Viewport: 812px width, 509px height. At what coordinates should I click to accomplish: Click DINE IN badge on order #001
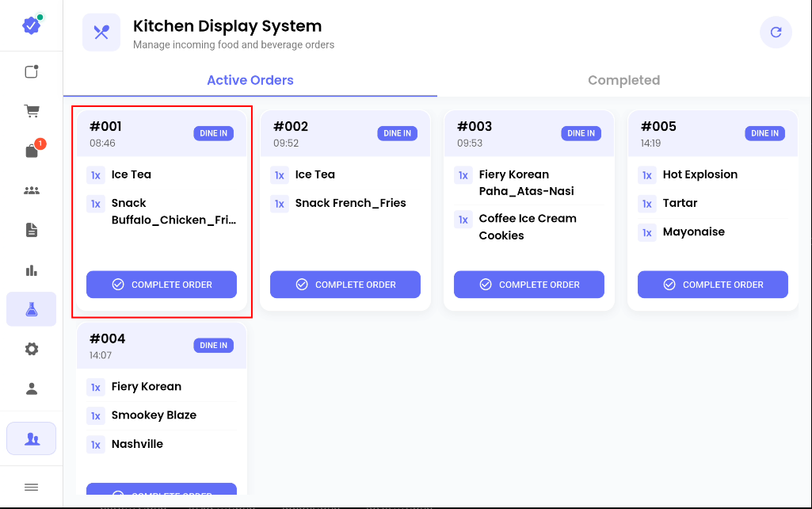point(214,133)
